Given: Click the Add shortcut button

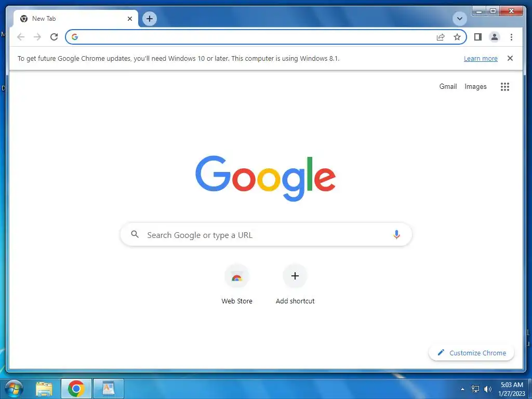Looking at the screenshot, I should click(295, 284).
